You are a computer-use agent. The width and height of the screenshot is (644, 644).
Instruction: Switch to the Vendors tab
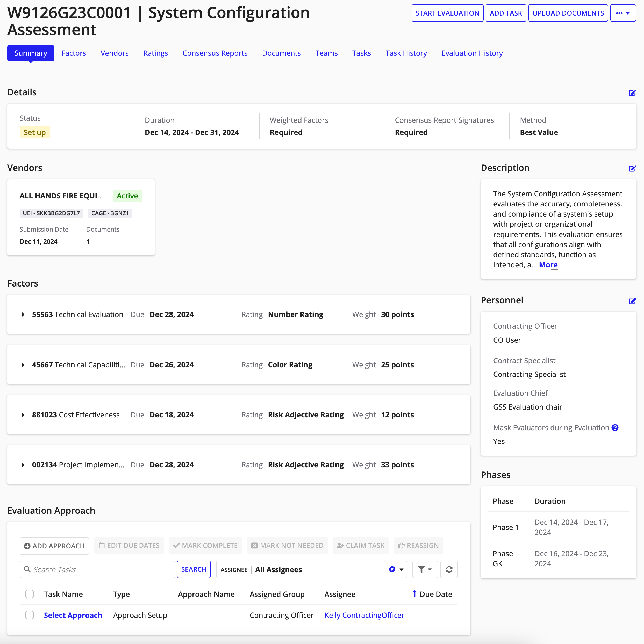point(115,53)
